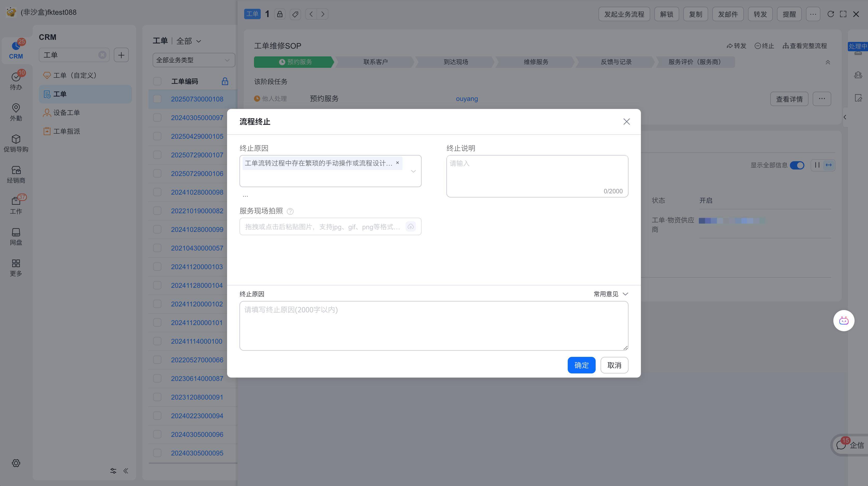Open 外勤 in the left sidebar
Viewport: 868px width, 486px height.
pos(16,112)
